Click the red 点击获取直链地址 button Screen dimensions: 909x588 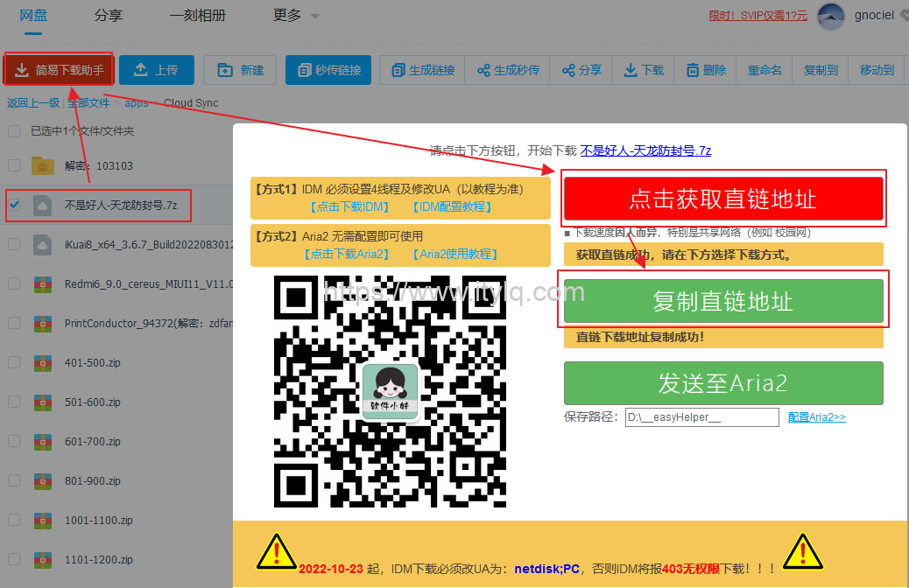coord(723,199)
